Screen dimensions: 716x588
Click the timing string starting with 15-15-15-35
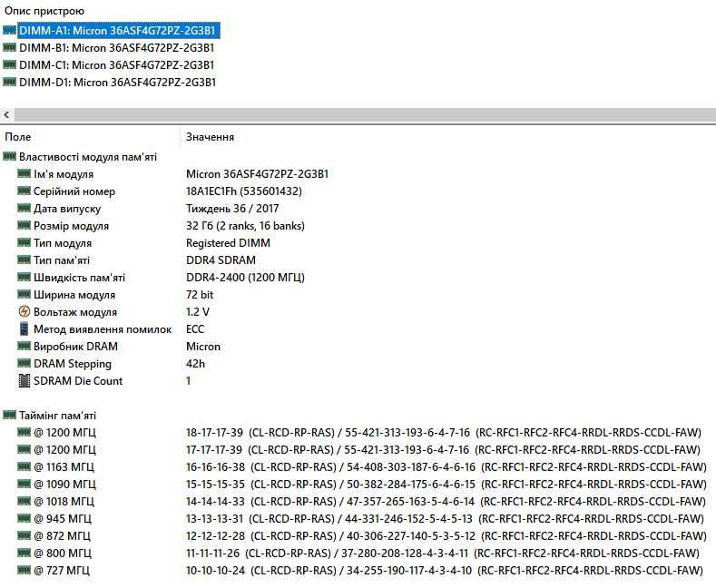446,485
